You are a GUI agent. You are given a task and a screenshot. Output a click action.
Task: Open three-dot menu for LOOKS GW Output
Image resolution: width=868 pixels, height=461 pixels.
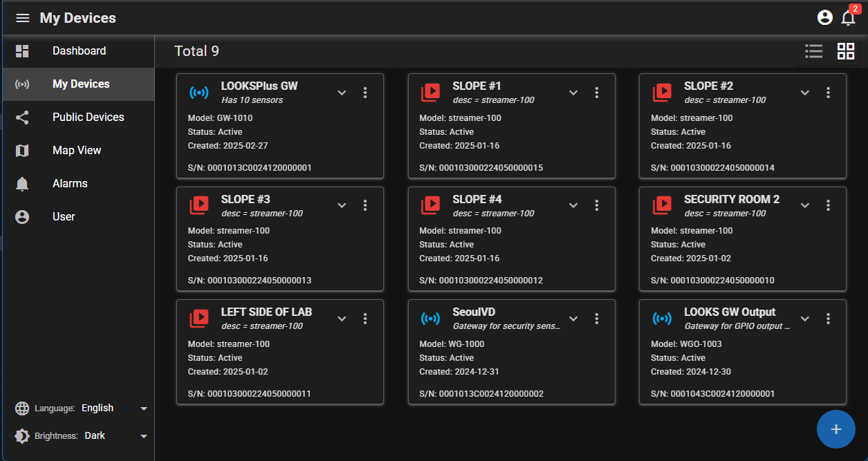click(x=829, y=319)
